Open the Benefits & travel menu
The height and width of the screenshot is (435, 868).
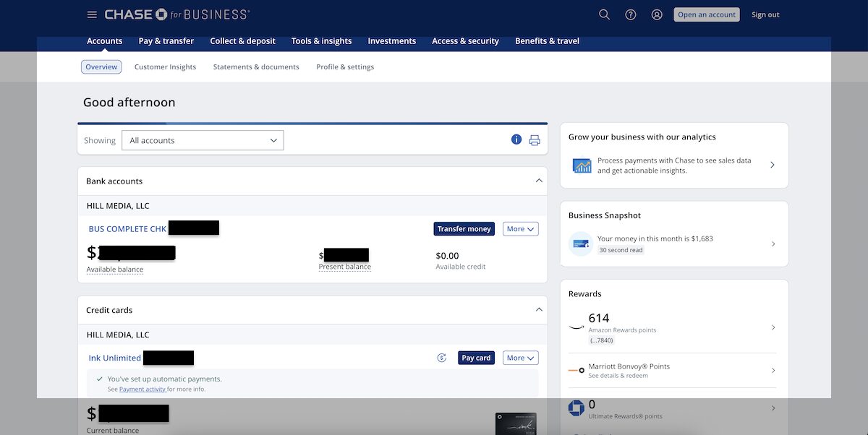(x=548, y=41)
